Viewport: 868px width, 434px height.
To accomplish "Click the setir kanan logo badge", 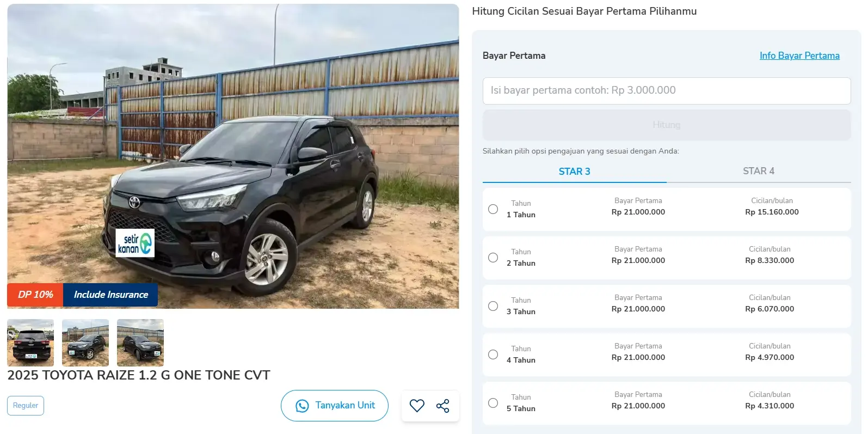I will (x=135, y=243).
